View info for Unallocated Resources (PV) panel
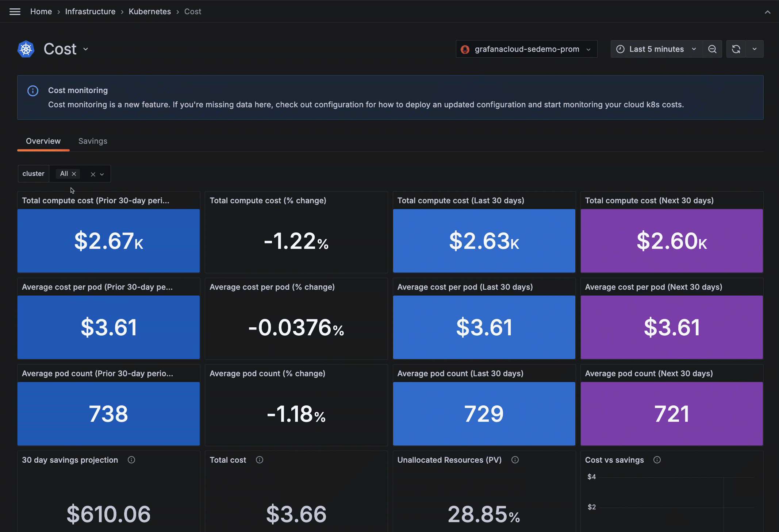 click(515, 460)
